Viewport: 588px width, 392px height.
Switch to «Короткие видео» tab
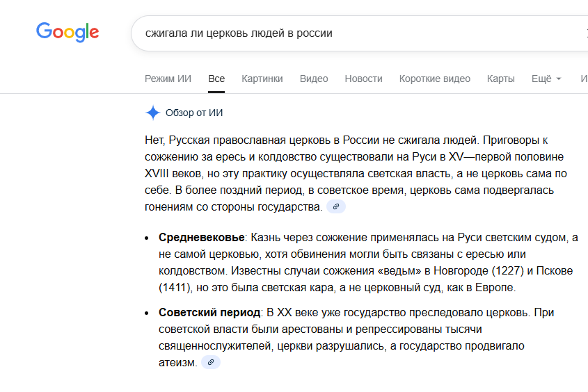pos(435,79)
